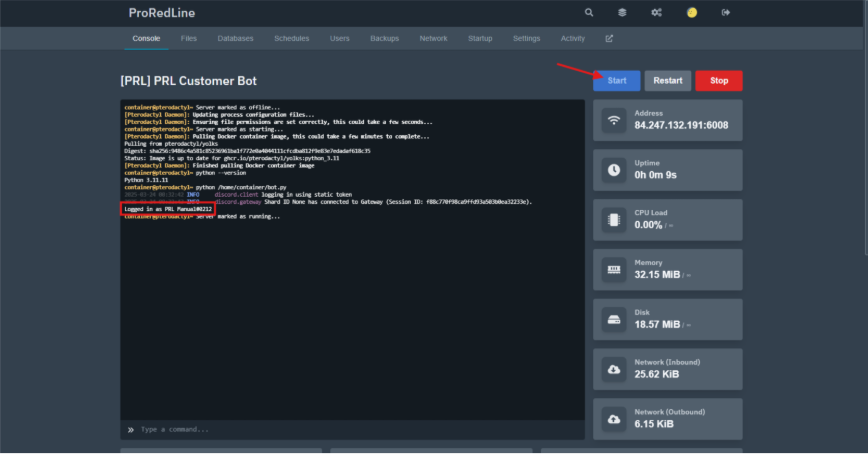
Task: Go to the Schedules tab
Action: pos(292,38)
